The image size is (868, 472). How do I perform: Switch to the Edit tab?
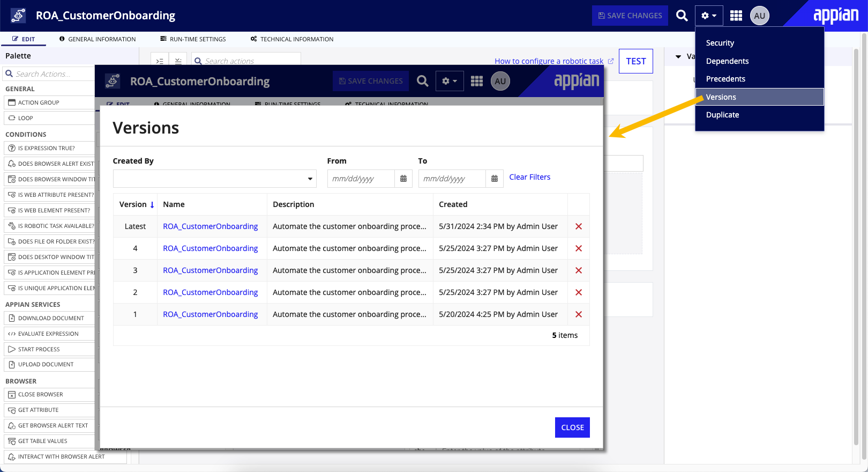(24, 39)
